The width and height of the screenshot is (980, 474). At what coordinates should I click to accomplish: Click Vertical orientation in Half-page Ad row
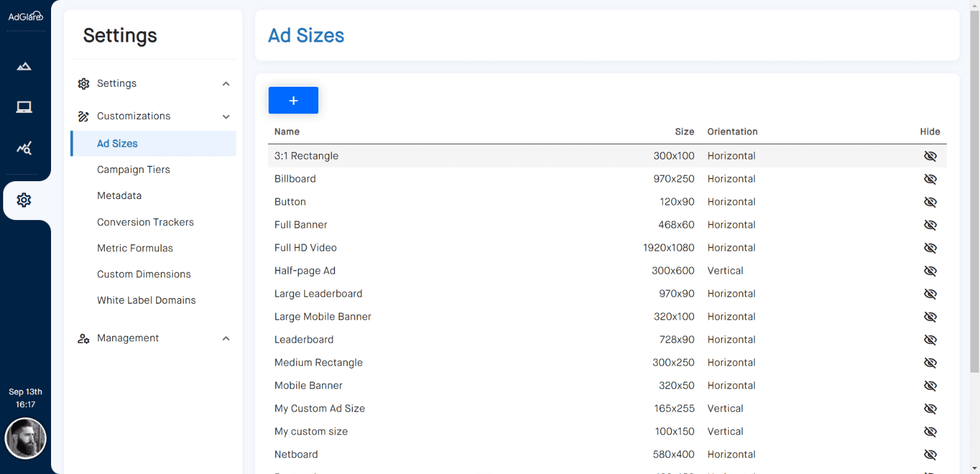click(x=725, y=270)
